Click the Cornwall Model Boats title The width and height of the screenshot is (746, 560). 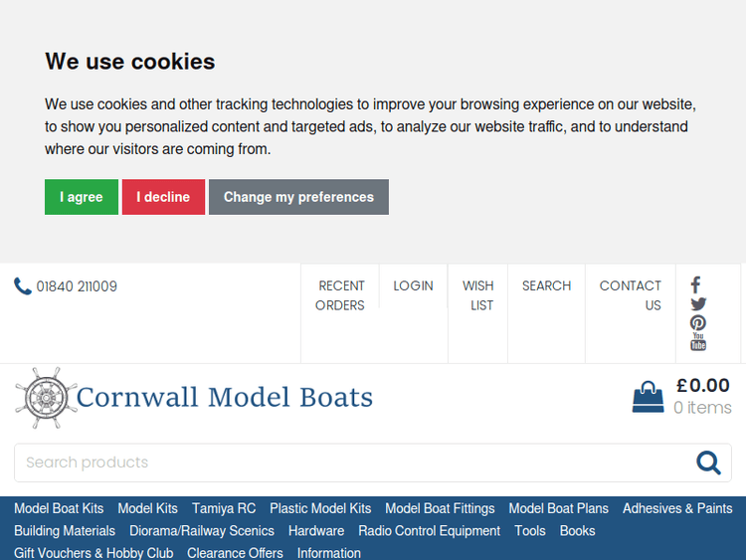(x=225, y=397)
